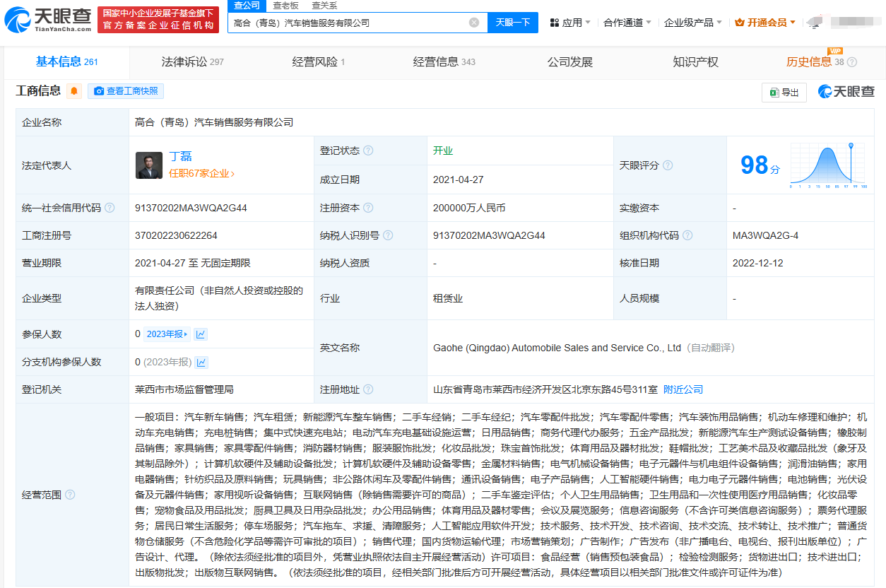Clear search field with X icon
The height and width of the screenshot is (588, 886).
(474, 23)
